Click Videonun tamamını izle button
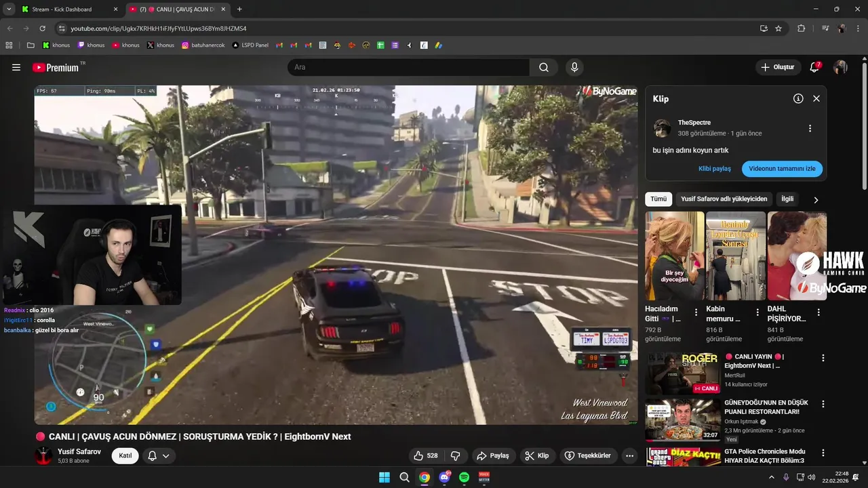 coord(782,169)
